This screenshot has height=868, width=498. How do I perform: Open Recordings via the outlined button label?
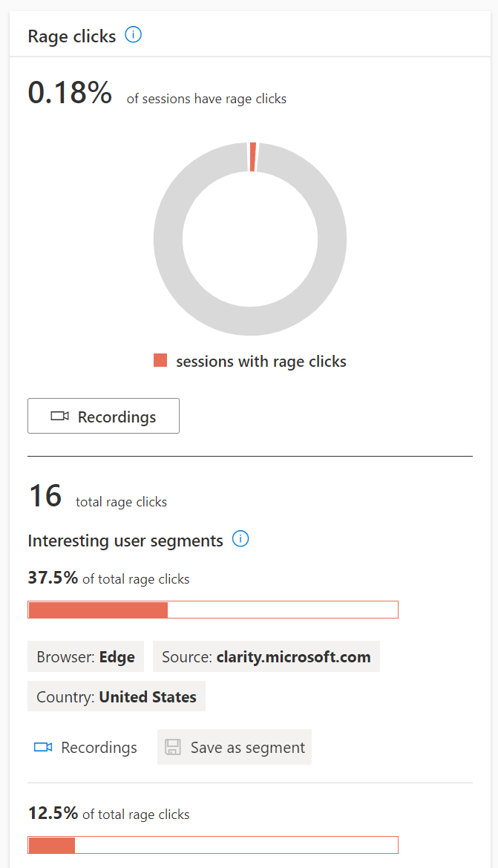point(117,417)
